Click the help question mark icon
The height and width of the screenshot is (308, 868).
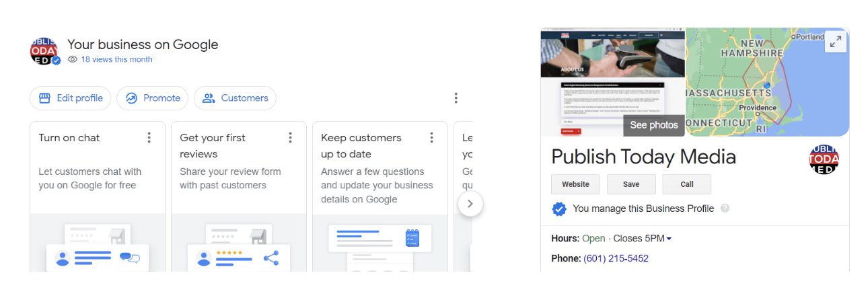725,208
